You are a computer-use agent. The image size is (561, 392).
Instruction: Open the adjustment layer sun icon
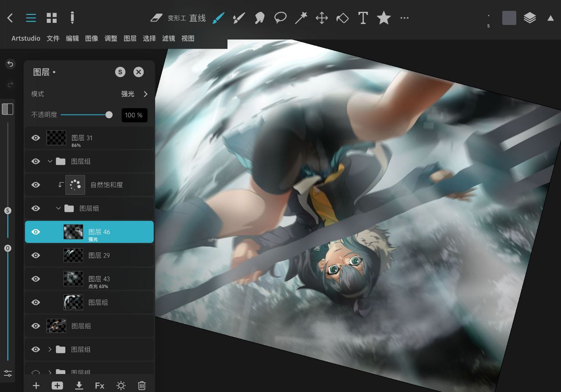point(121,385)
